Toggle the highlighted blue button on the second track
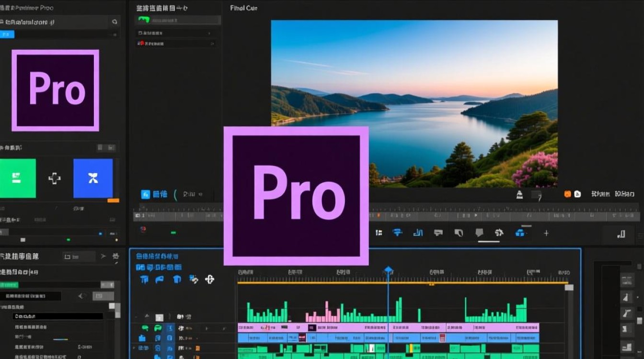This screenshot has width=644, height=359. pyautogui.click(x=170, y=338)
